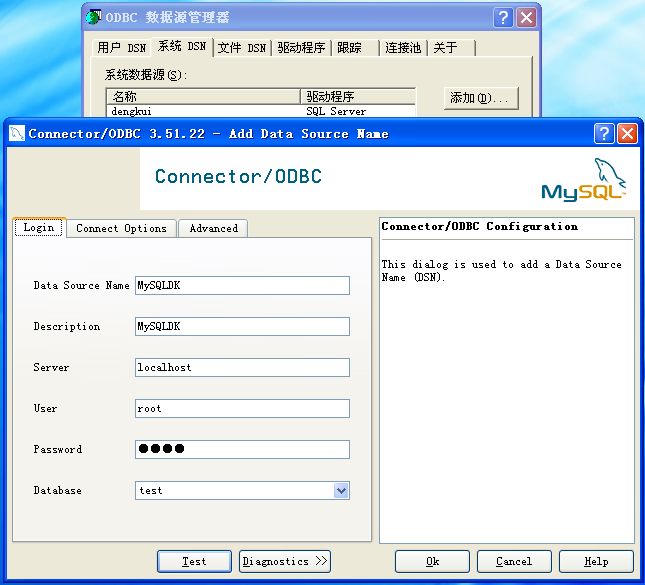The width and height of the screenshot is (645, 585).
Task: Open the 文件 DSN tab
Action: tap(242, 48)
